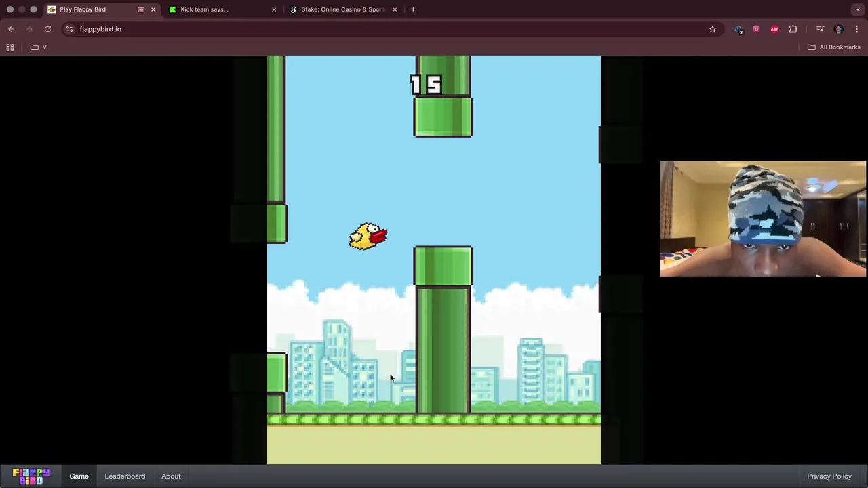Open site information icon in address bar
Image resolution: width=868 pixels, height=488 pixels.
point(69,29)
